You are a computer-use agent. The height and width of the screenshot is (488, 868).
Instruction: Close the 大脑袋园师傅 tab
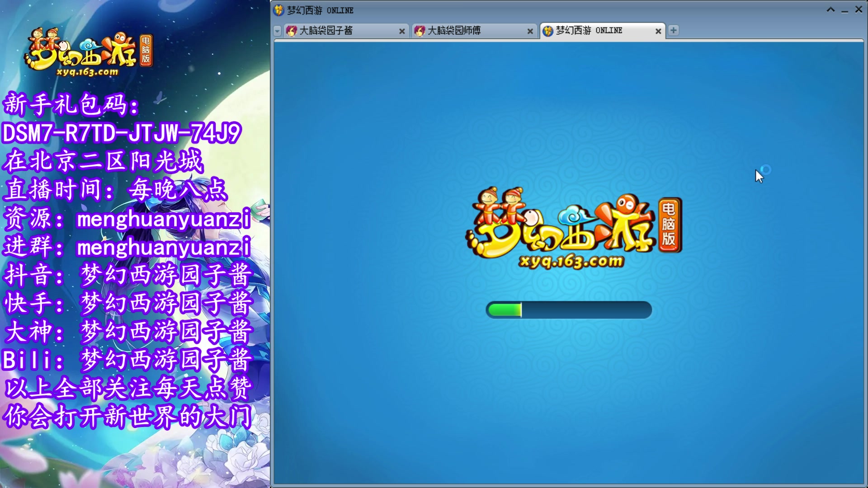(x=530, y=31)
